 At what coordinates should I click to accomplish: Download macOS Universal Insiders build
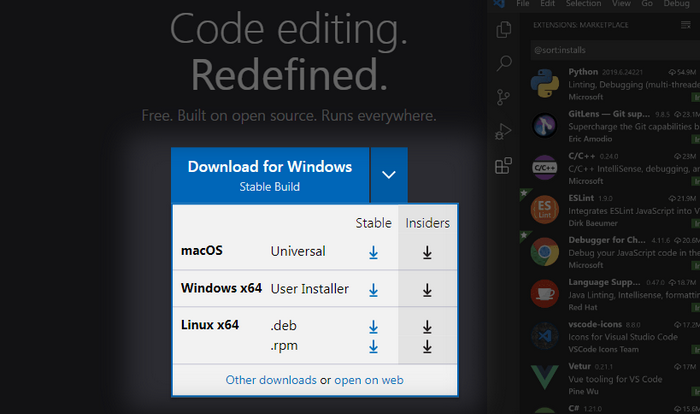[x=427, y=253]
